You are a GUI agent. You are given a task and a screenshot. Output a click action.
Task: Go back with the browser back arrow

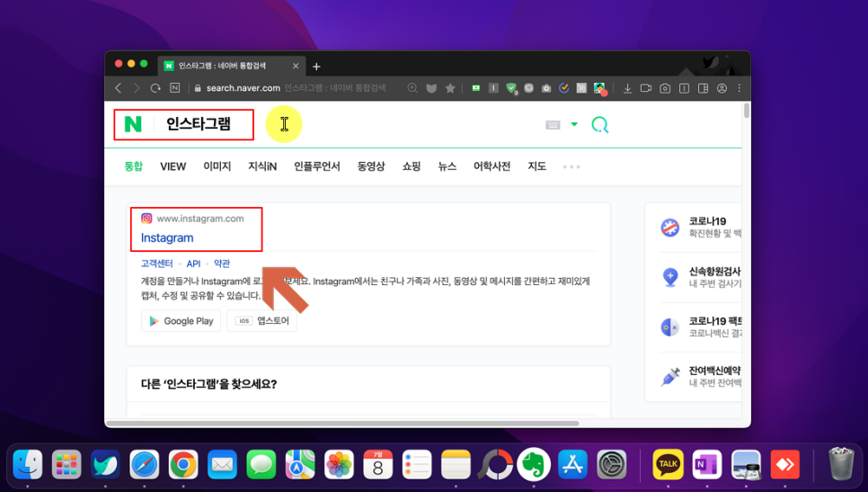118,88
